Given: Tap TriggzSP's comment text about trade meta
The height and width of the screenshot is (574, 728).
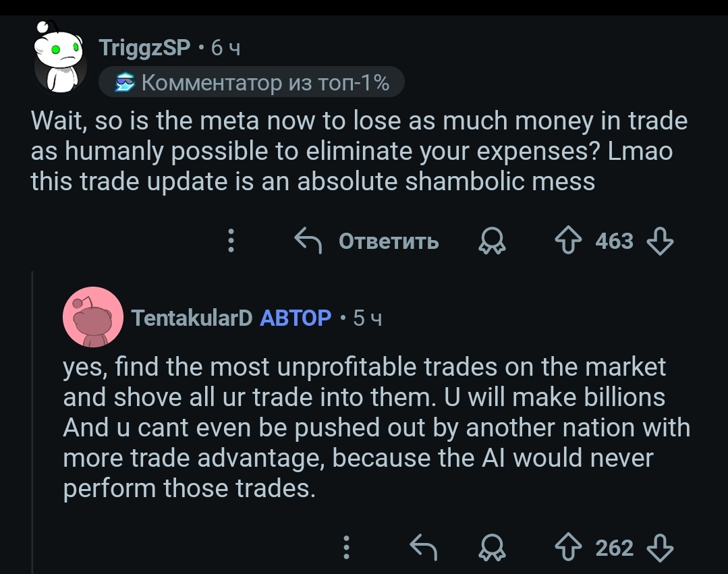Looking at the screenshot, I should [x=351, y=151].
